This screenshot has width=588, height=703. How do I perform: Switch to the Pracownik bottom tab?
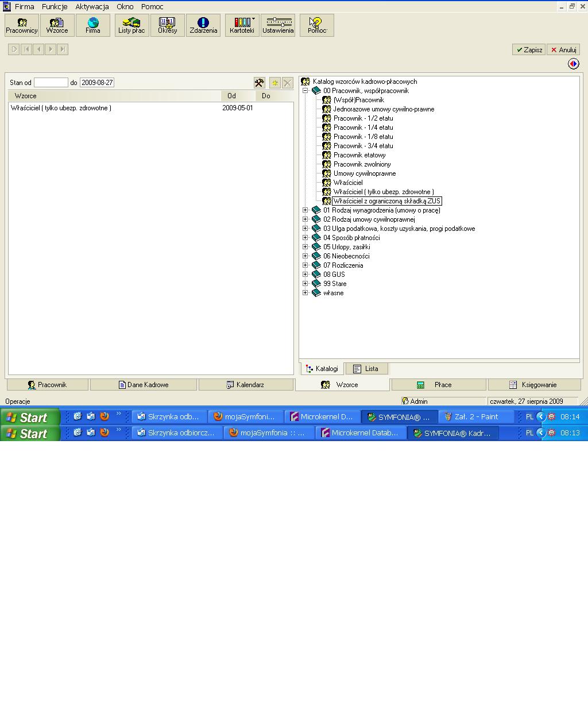click(x=48, y=385)
